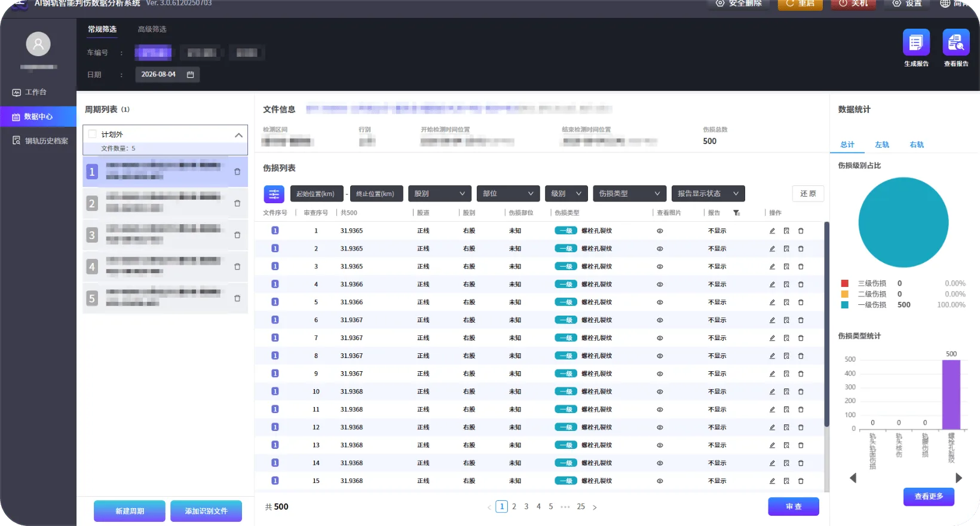This screenshot has width=980, height=526.
Task: View image via eye icon in row 15
Action: [x=660, y=481]
